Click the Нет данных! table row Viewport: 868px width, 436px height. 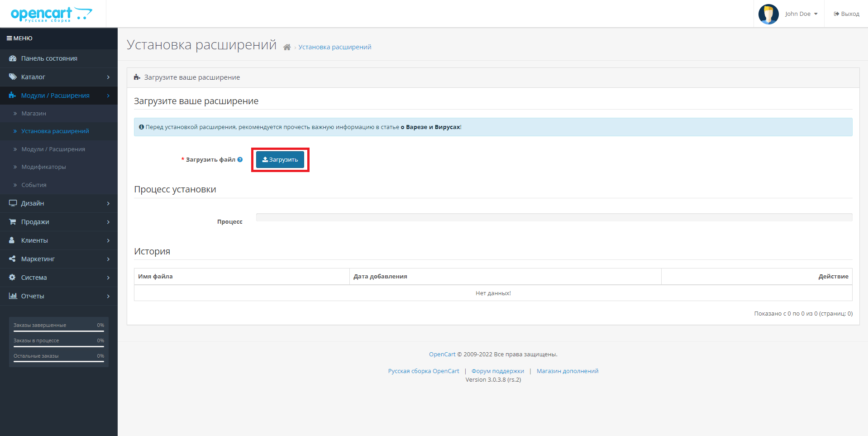(x=493, y=293)
